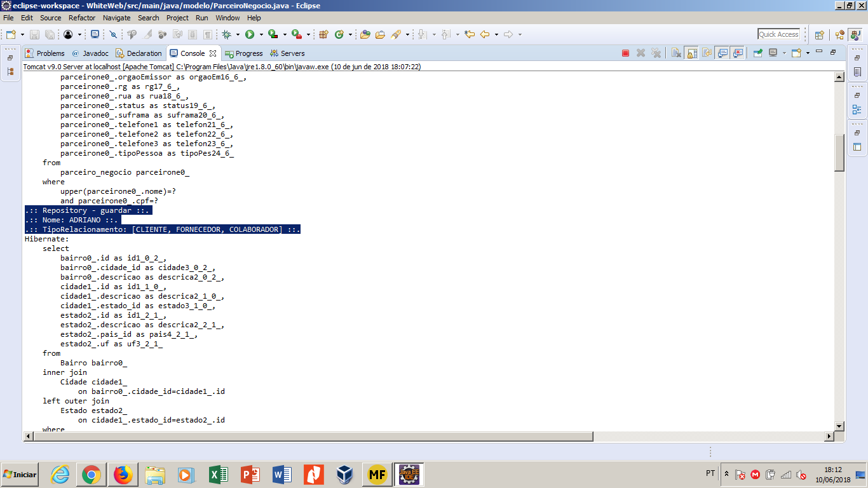The height and width of the screenshot is (488, 868).
Task: Launch the Debug bug icon
Action: pyautogui.click(x=226, y=34)
